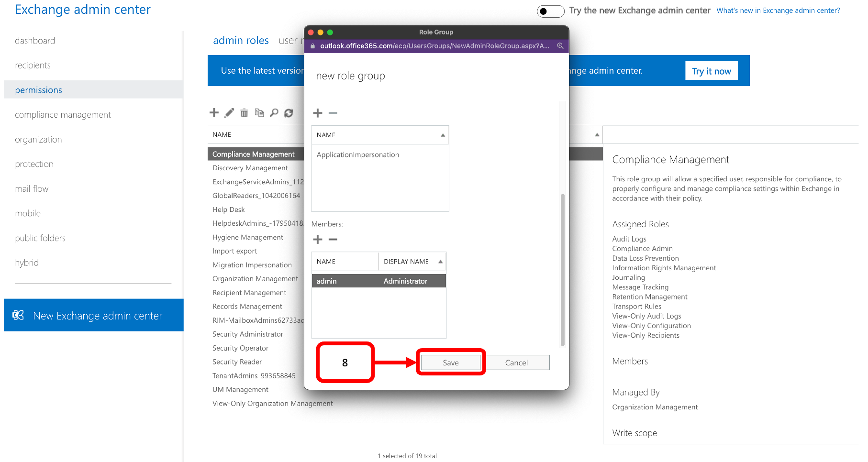Toggle the new Exchange admin center switch
This screenshot has width=868, height=462.
point(550,11)
